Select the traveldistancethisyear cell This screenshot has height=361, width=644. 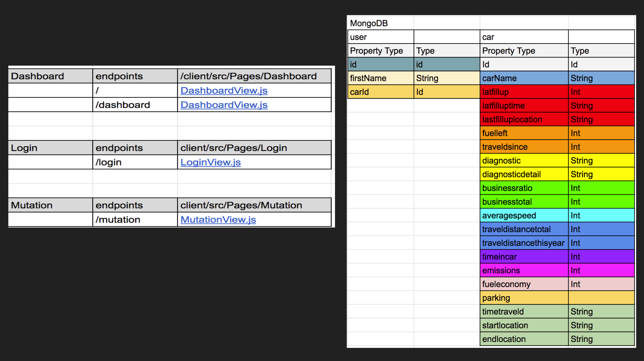tap(524, 243)
